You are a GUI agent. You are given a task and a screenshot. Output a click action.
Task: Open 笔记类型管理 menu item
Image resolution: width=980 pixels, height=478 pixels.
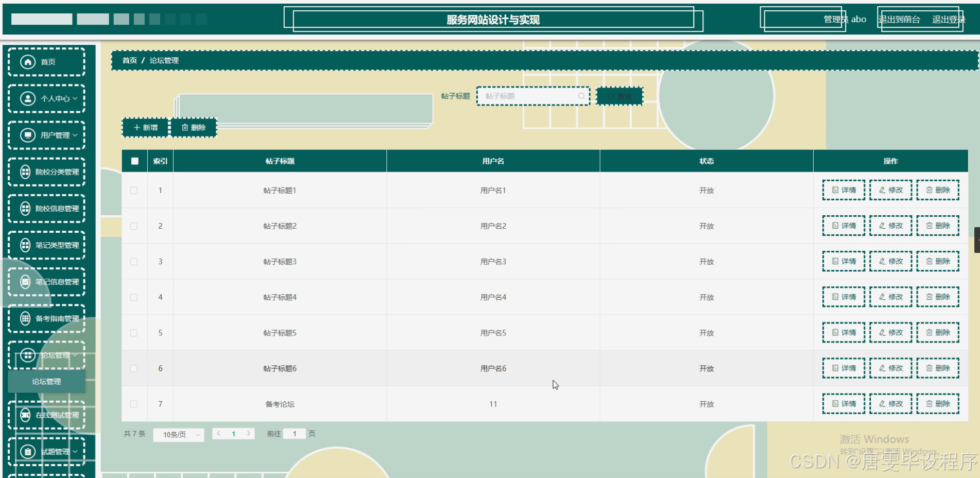(x=46, y=245)
